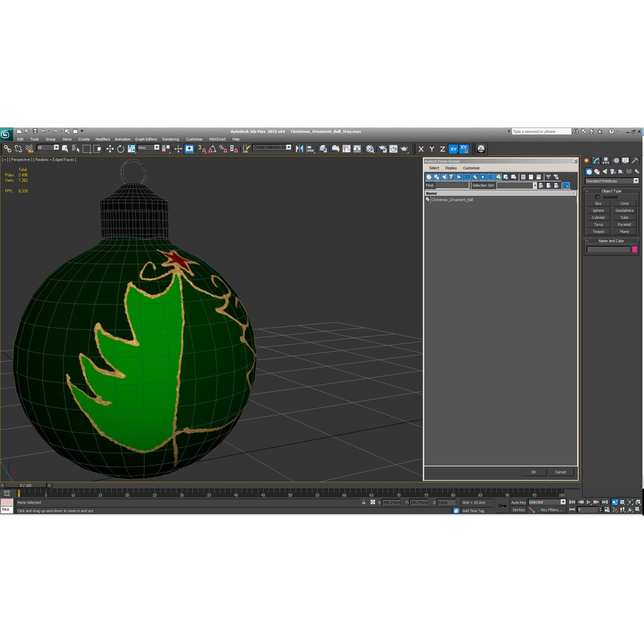The image size is (644, 644).
Task: Click the Align tool icon
Action: pyautogui.click(x=311, y=148)
